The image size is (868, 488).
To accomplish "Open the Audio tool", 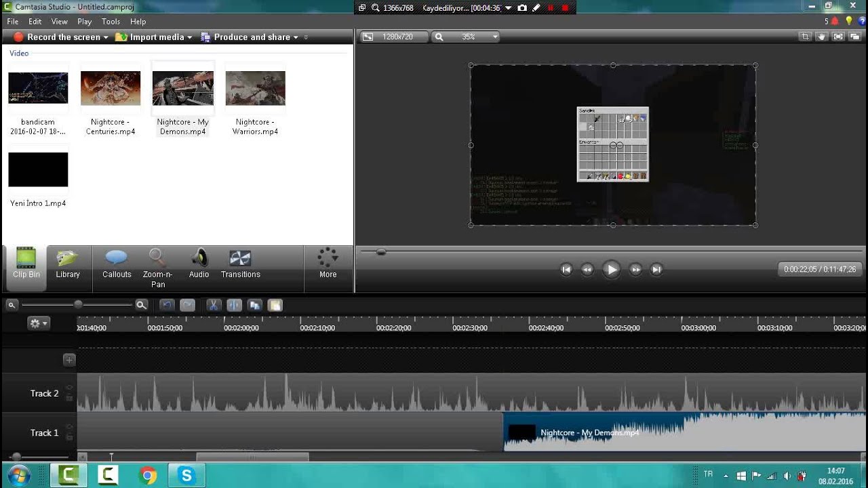I will 199,264.
